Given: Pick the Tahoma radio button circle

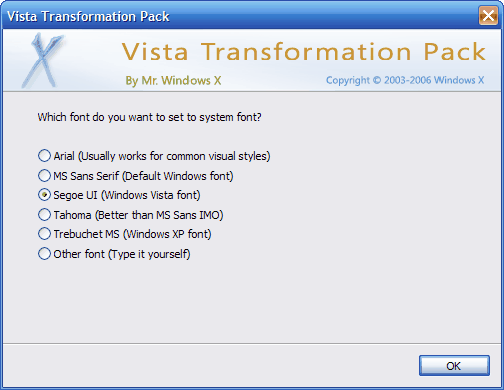Looking at the screenshot, I should tap(44, 215).
